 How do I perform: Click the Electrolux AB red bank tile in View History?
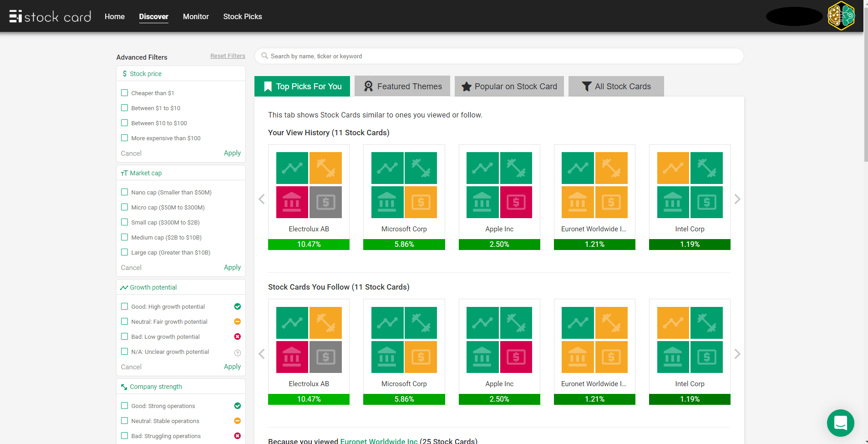(x=292, y=202)
